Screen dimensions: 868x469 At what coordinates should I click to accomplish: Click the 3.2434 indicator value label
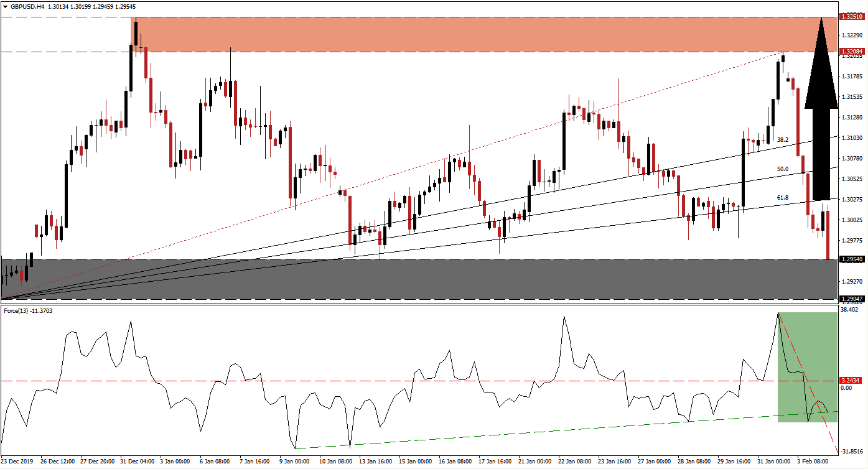coord(850,379)
